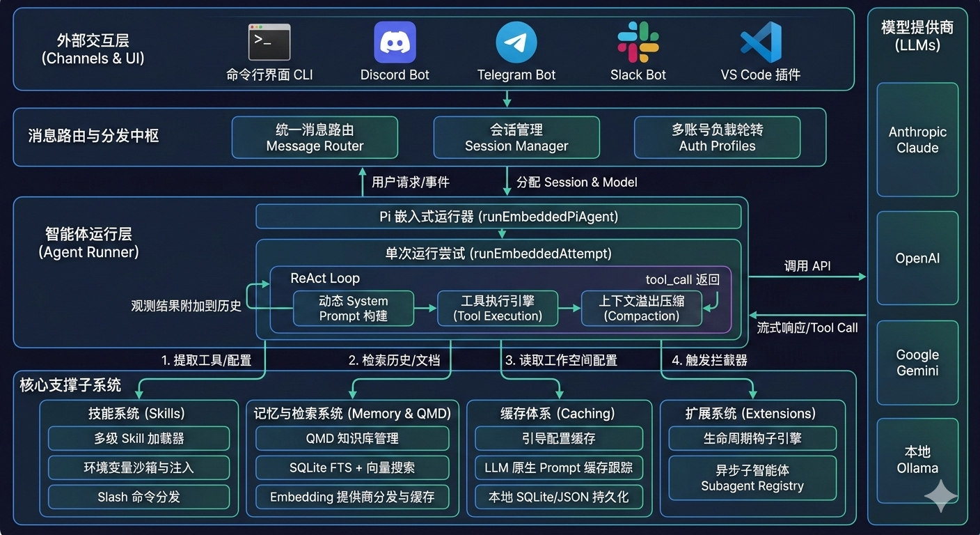Select the Anthropic Claude provider box
980x535 pixels.
917,140
